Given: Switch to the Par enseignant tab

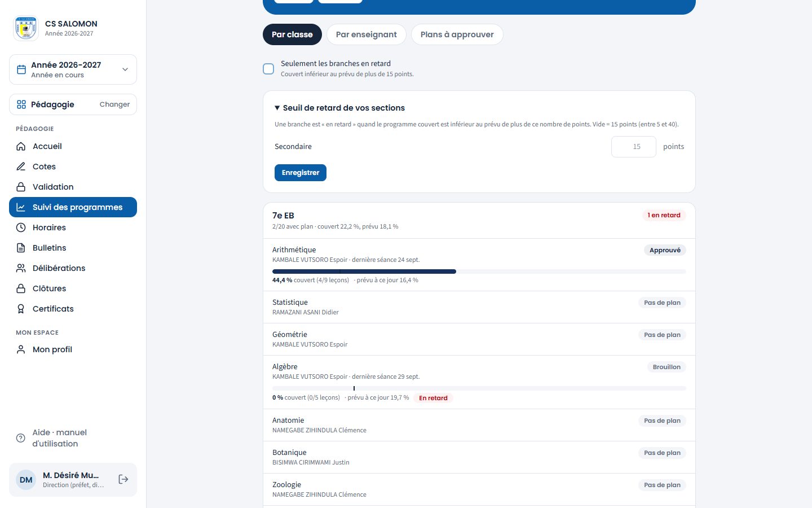Looking at the screenshot, I should [367, 34].
